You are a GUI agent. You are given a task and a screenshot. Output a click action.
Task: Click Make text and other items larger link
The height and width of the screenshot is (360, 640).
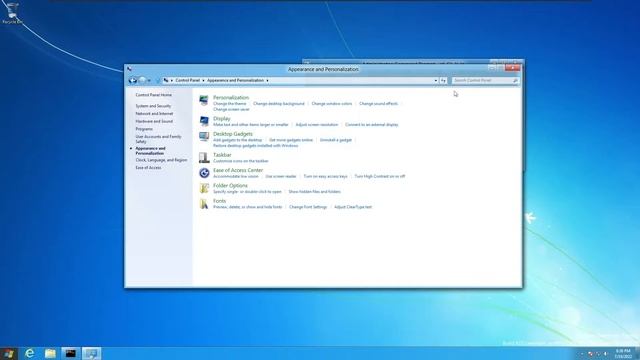click(251, 124)
